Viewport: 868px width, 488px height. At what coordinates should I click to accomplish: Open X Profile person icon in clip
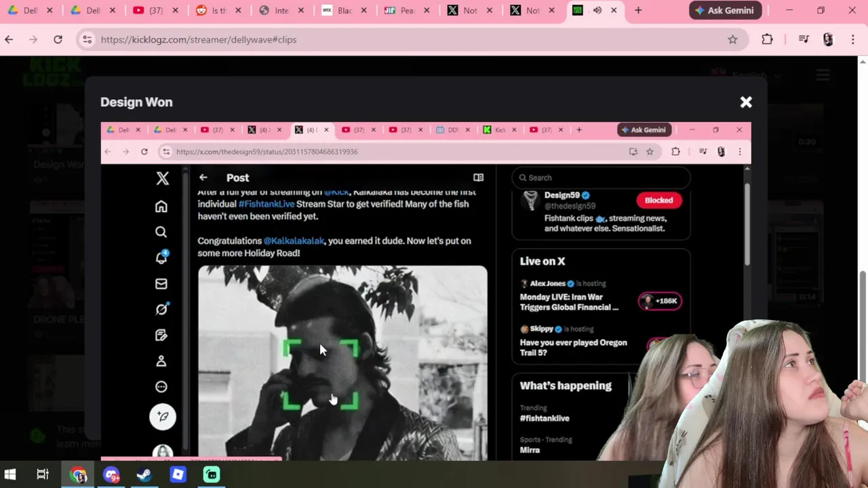(161, 361)
